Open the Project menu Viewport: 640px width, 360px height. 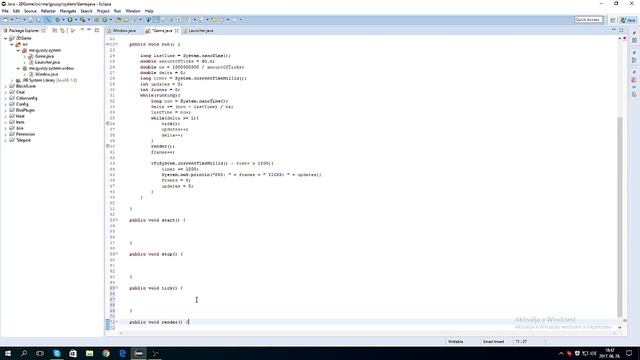pyautogui.click(x=103, y=11)
